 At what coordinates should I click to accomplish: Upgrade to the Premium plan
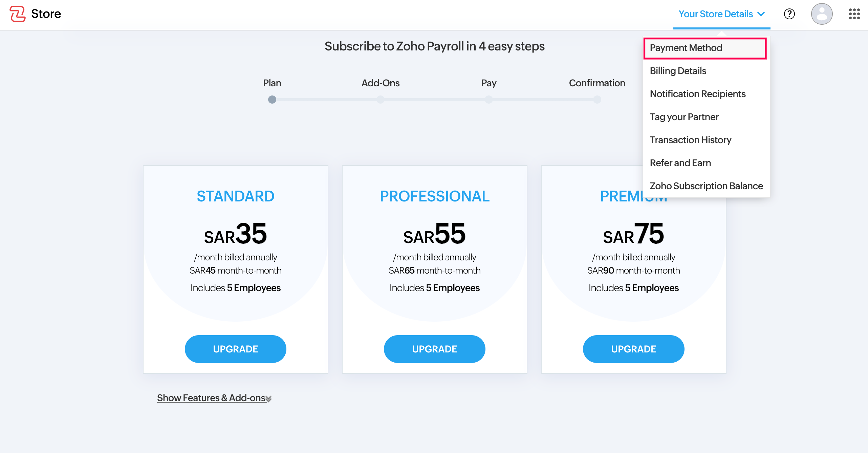(x=633, y=349)
